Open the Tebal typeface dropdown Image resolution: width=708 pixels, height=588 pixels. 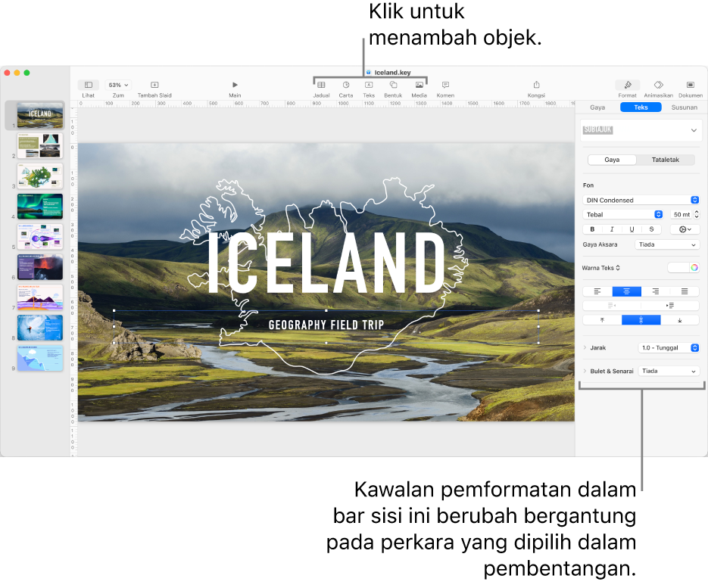622,214
